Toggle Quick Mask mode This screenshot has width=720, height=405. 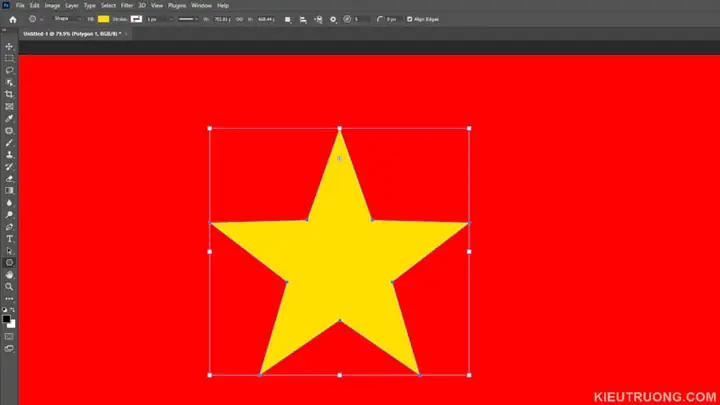pos(9,337)
